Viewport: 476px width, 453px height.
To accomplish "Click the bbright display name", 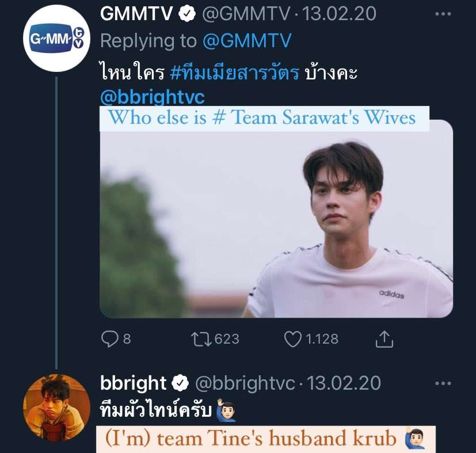I will pos(134,383).
